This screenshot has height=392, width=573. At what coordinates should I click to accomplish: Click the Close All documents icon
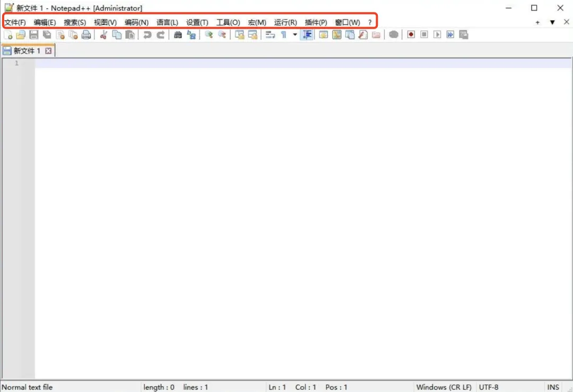pos(73,34)
